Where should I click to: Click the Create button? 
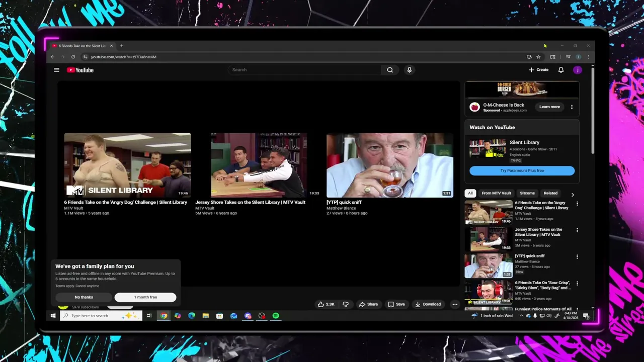coord(538,70)
